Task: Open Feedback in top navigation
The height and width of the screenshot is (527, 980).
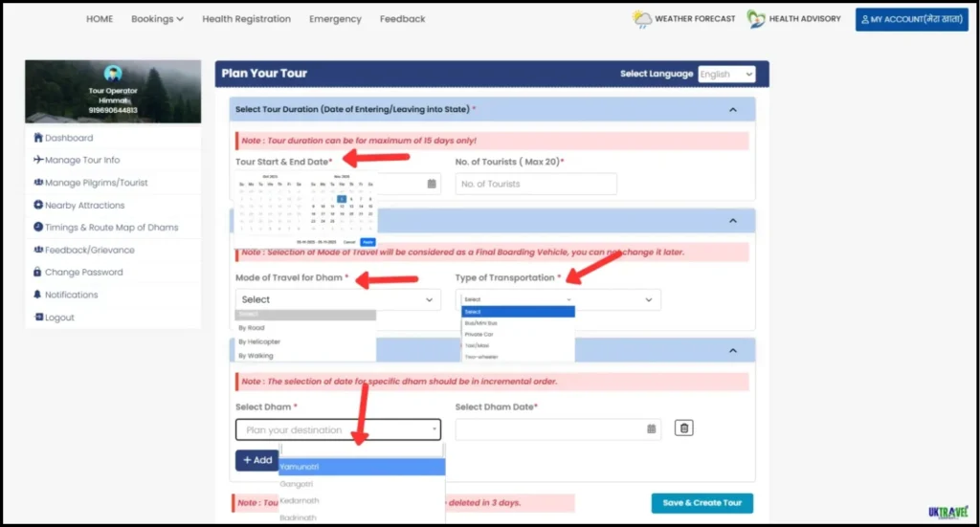Action: [403, 19]
